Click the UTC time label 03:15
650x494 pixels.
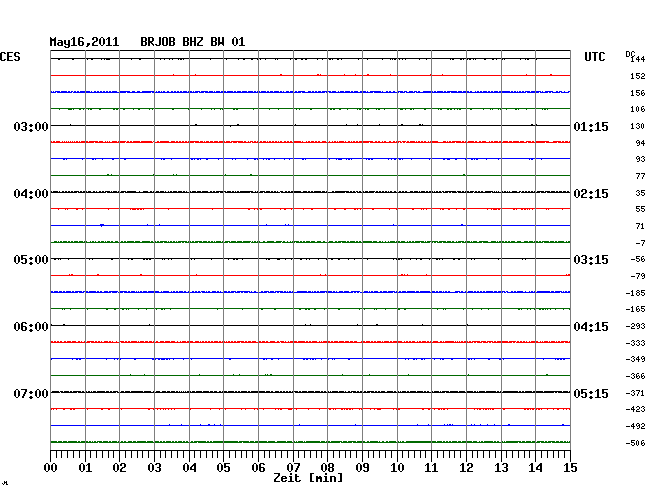[x=591, y=260]
